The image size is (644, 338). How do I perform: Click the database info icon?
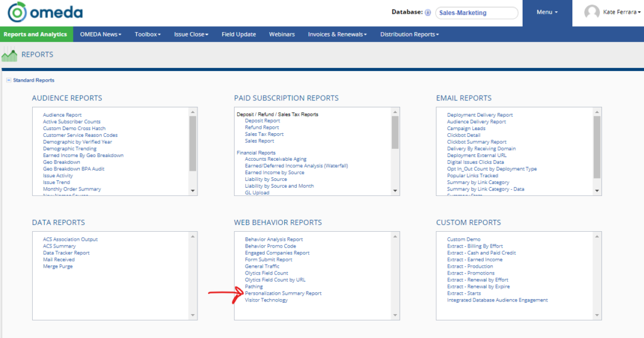pos(428,13)
